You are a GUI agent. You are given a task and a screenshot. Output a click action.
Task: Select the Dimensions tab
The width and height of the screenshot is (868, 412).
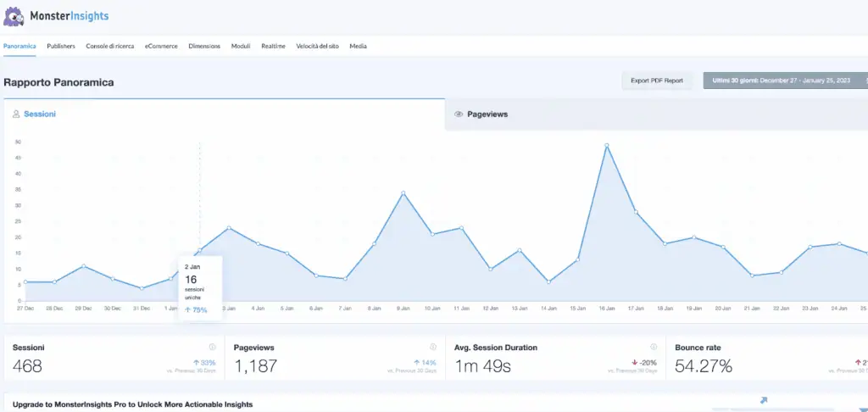point(204,46)
